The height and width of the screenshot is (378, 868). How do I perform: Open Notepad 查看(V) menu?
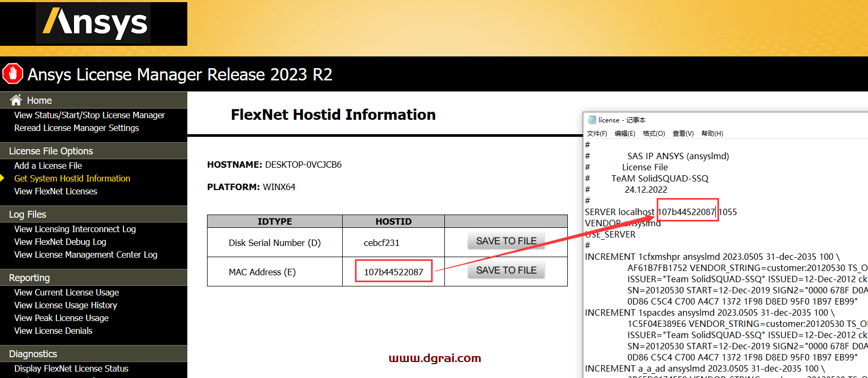click(x=683, y=134)
